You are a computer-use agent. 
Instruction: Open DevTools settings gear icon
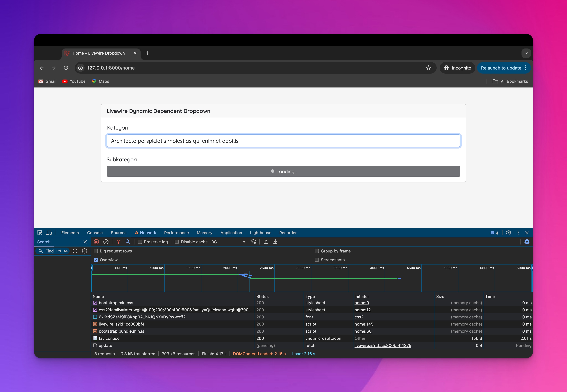pos(508,233)
